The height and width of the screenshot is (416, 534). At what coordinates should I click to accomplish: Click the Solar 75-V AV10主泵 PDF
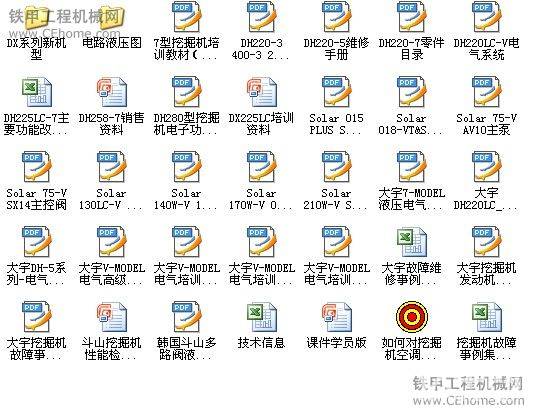click(x=486, y=91)
